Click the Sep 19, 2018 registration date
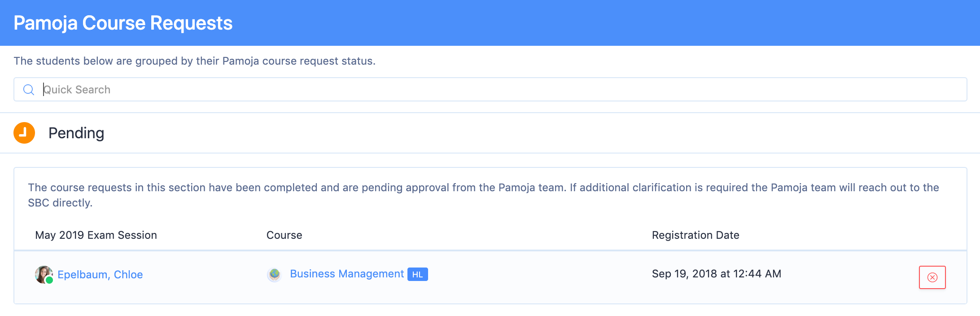 [716, 274]
